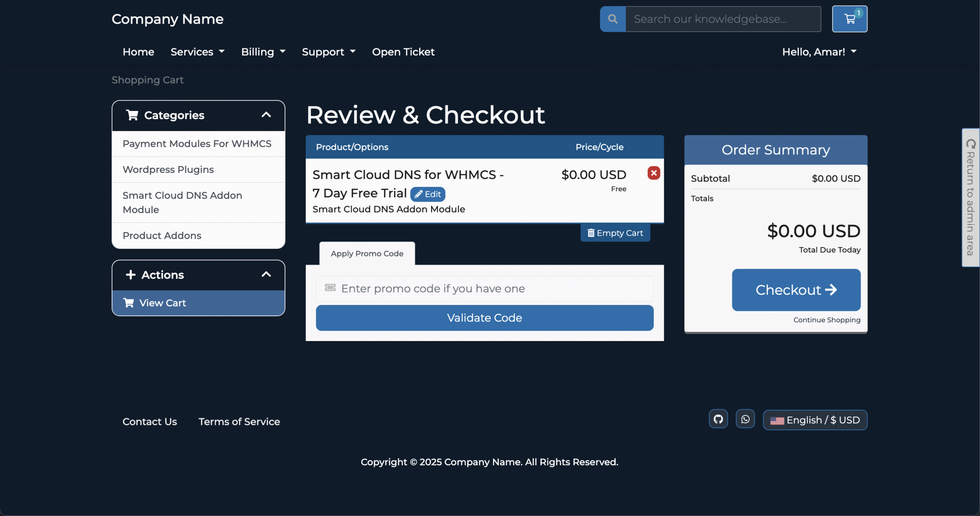Click the Validate Code button

484,318
